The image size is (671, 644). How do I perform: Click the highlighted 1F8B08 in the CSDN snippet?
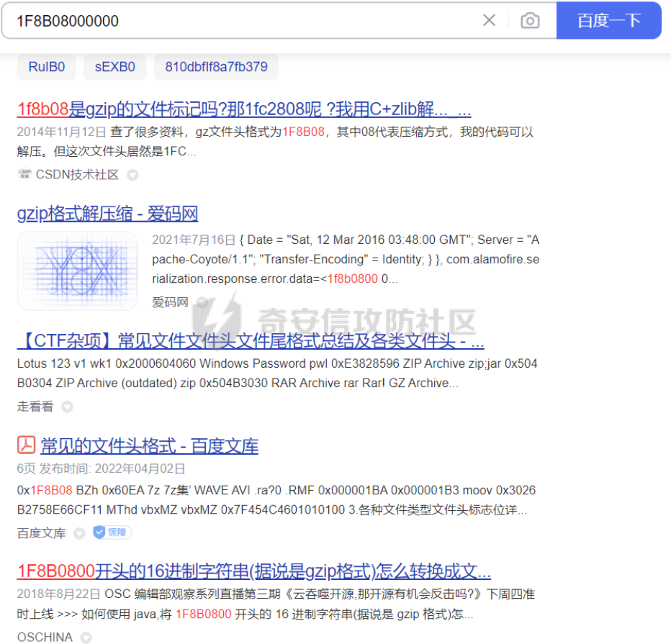click(x=303, y=132)
